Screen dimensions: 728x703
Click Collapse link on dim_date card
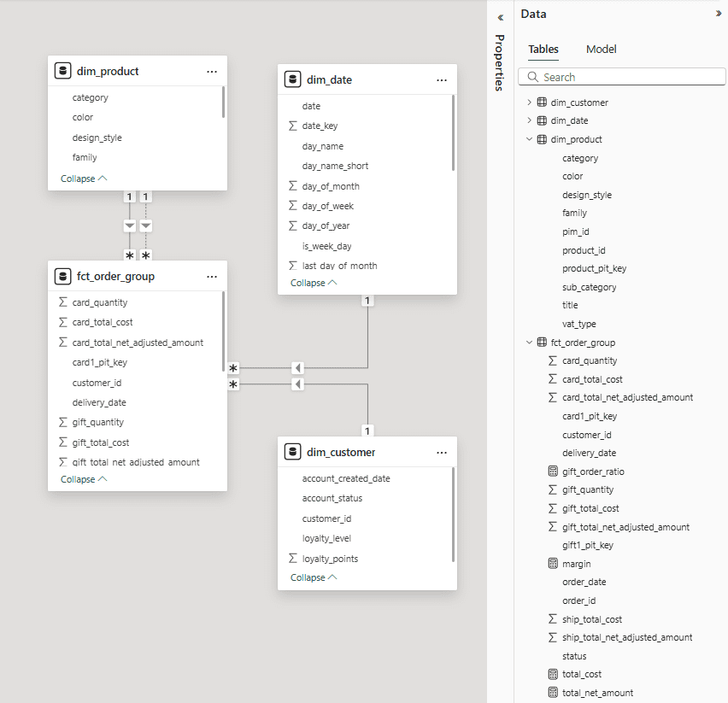click(x=313, y=283)
